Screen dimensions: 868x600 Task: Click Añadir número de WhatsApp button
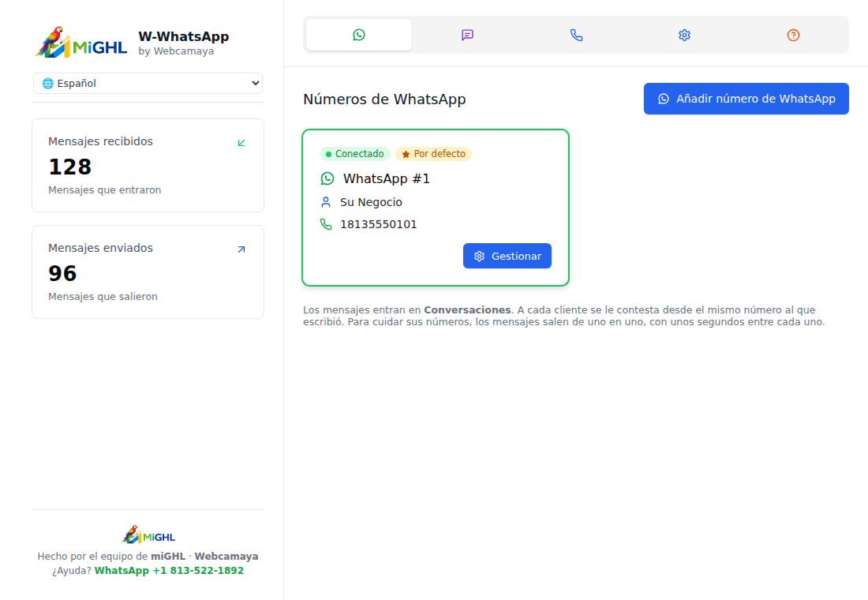coord(746,99)
